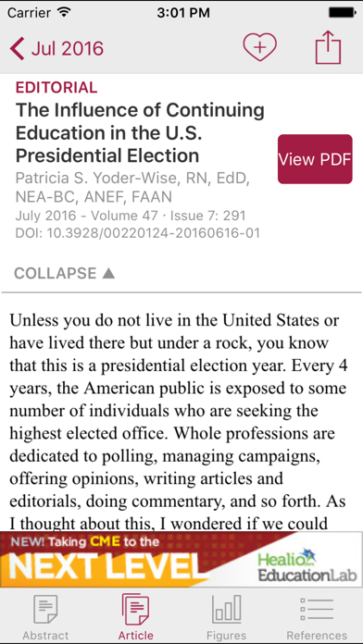Select the Article pages icon
363x644 pixels.
tap(136, 610)
